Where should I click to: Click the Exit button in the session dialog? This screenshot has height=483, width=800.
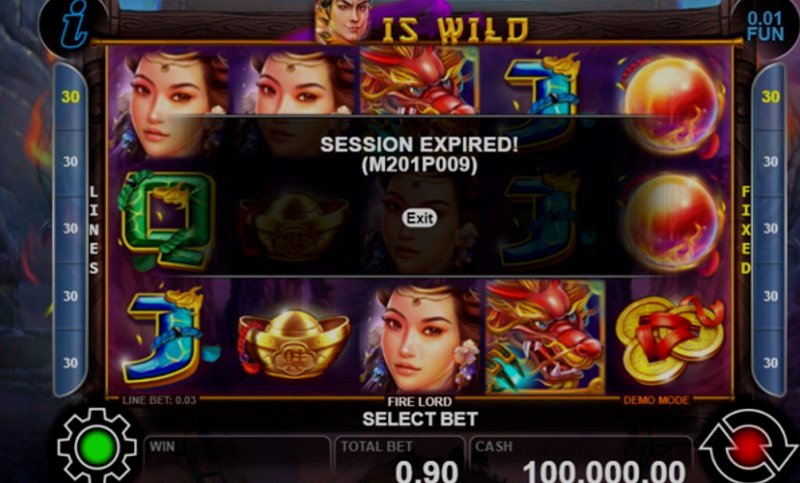[x=419, y=218]
